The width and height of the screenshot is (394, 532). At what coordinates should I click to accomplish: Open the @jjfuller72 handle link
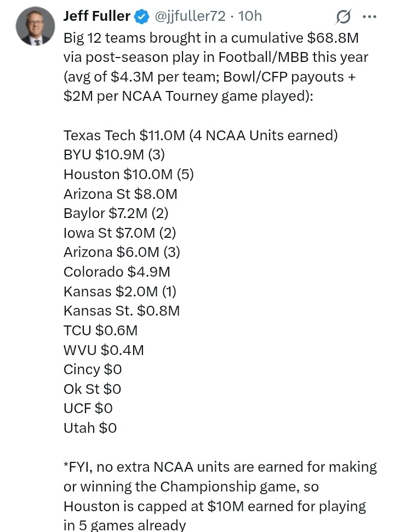190,16
